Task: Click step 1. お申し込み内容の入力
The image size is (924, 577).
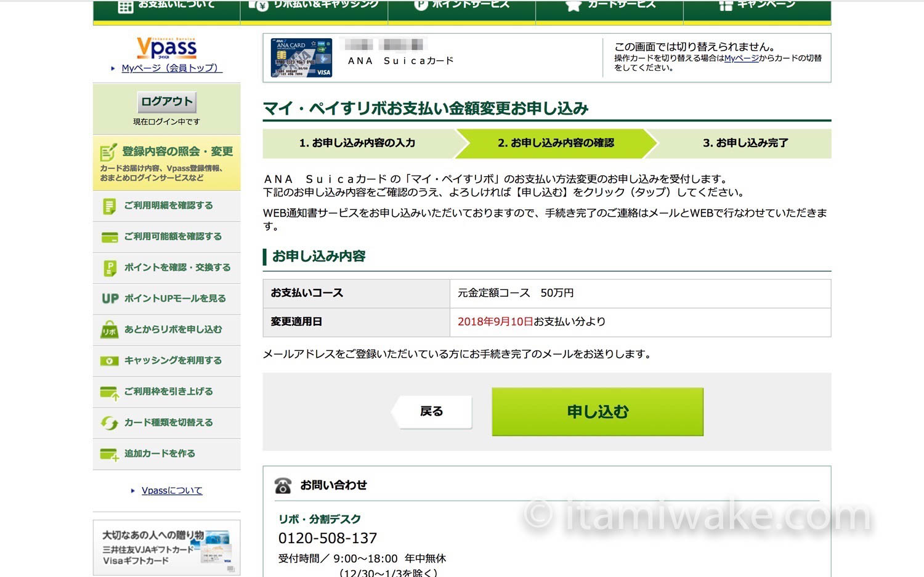Action: tap(357, 143)
